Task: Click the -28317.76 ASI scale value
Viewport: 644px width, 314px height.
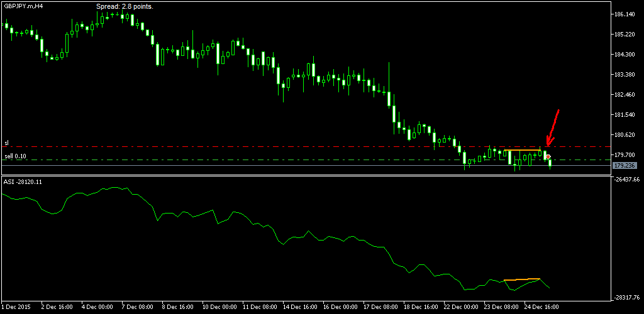Action: point(626,298)
